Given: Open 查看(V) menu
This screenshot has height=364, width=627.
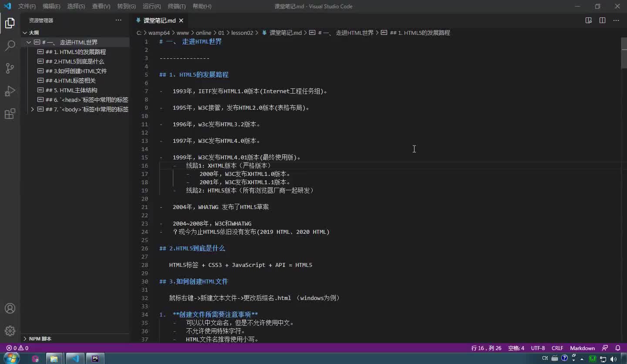Looking at the screenshot, I should [x=101, y=6].
